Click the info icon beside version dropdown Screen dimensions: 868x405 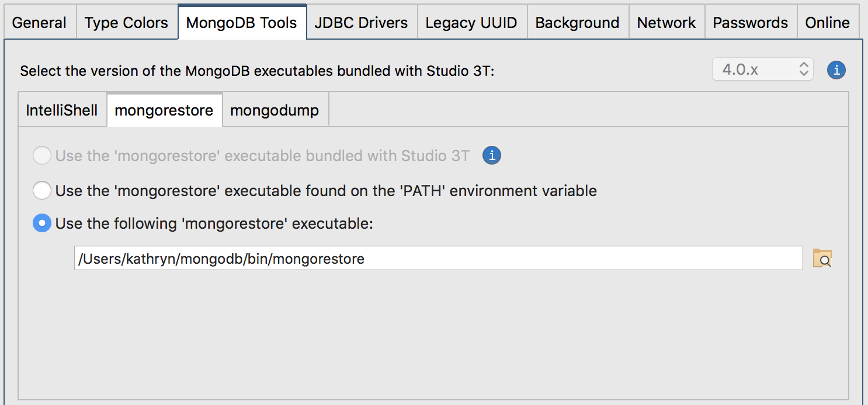836,71
